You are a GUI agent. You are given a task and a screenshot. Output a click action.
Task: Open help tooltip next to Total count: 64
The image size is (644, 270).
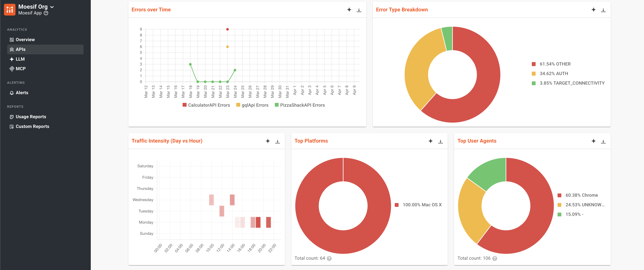coord(329,258)
